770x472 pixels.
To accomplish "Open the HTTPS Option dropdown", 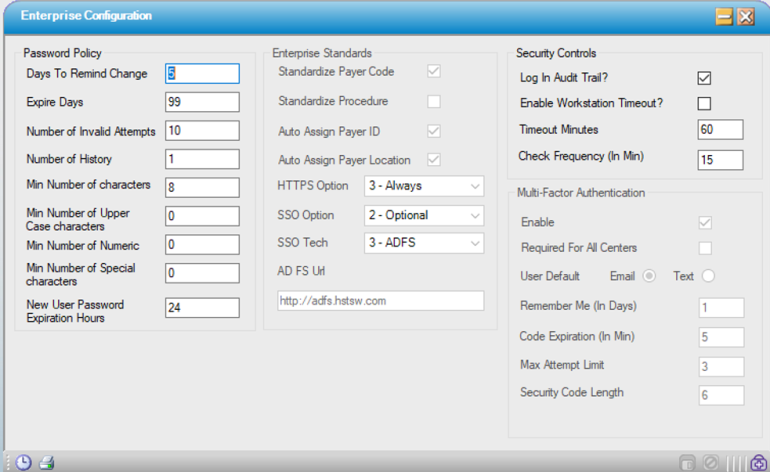I will (x=423, y=186).
